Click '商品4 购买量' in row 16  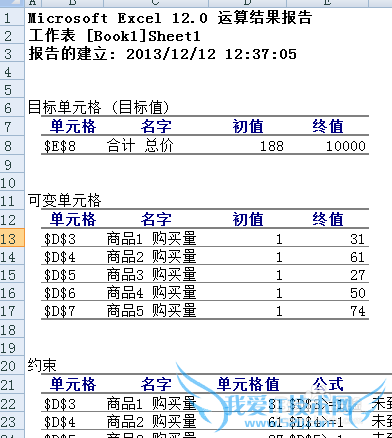click(x=152, y=293)
